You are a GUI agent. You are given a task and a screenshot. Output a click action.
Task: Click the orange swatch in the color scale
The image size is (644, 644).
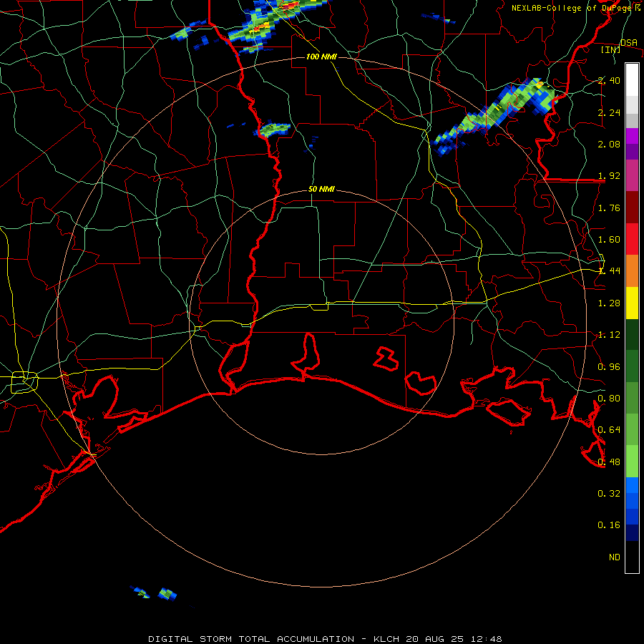click(632, 271)
